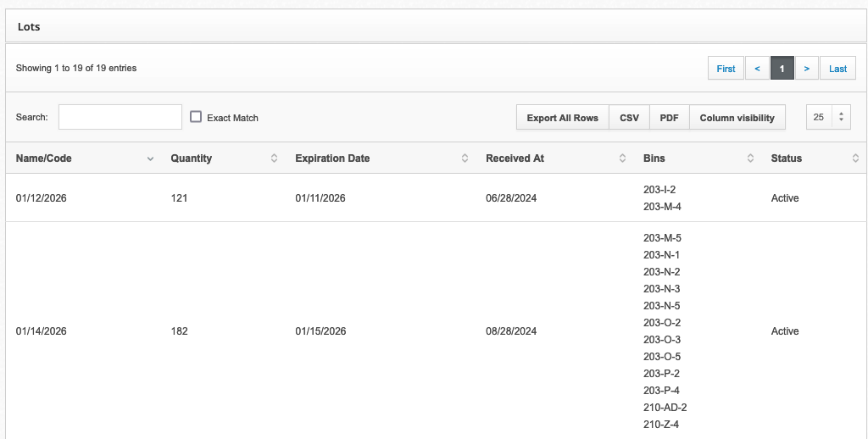This screenshot has height=439, width=868.
Task: Export table as PDF
Action: tap(670, 117)
